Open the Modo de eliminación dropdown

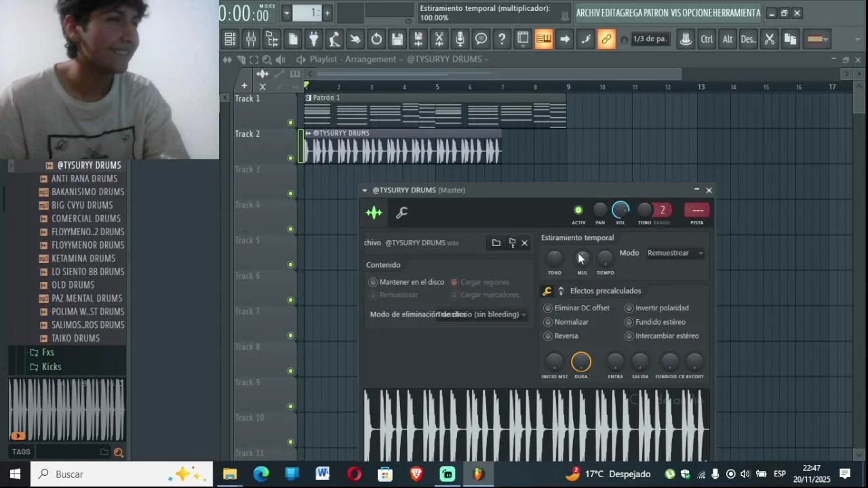(482, 314)
